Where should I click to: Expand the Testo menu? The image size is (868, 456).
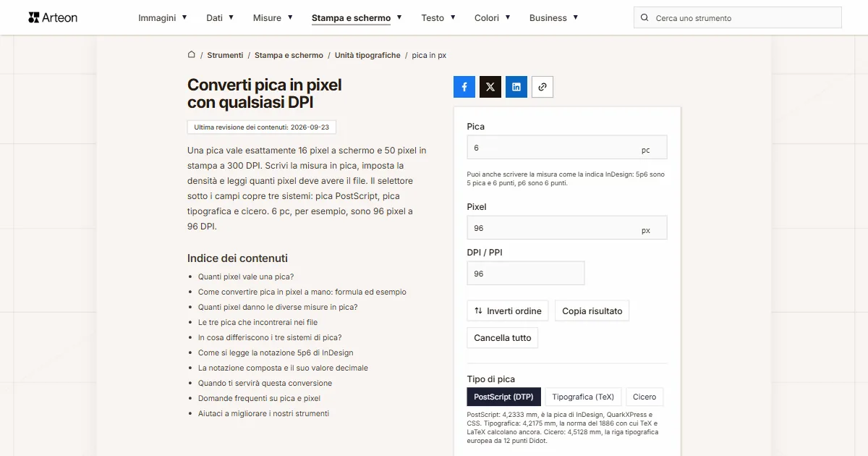438,18
